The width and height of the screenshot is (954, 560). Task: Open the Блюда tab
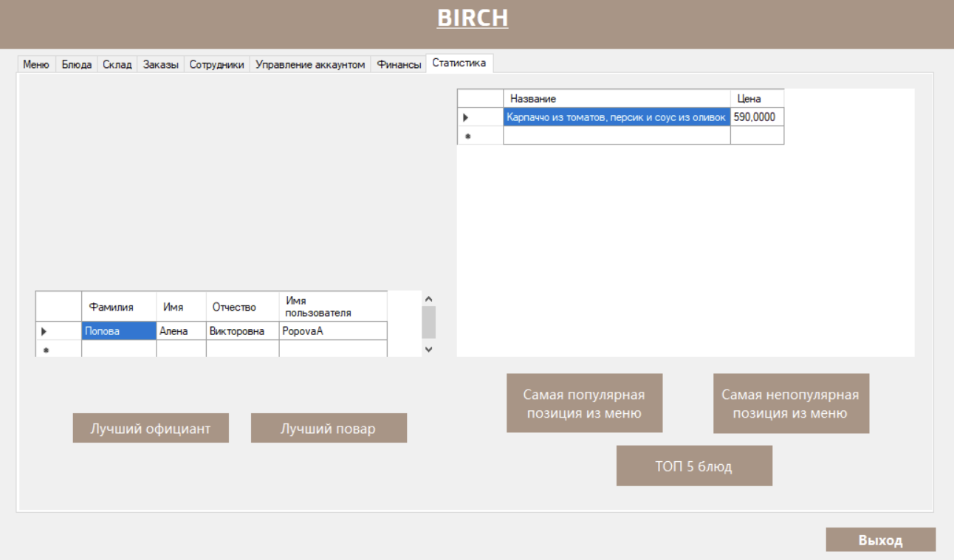tap(76, 64)
